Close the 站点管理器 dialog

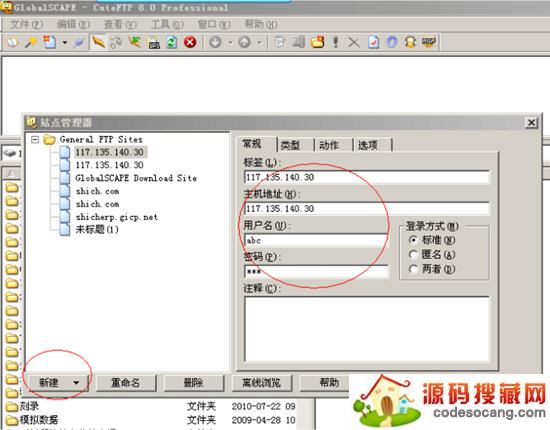tap(531, 123)
